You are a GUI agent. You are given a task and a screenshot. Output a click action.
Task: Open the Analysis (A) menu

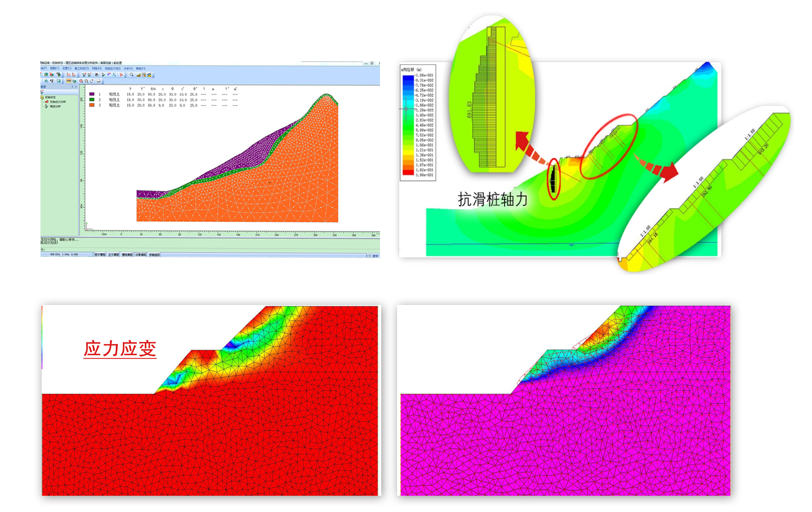point(129,69)
